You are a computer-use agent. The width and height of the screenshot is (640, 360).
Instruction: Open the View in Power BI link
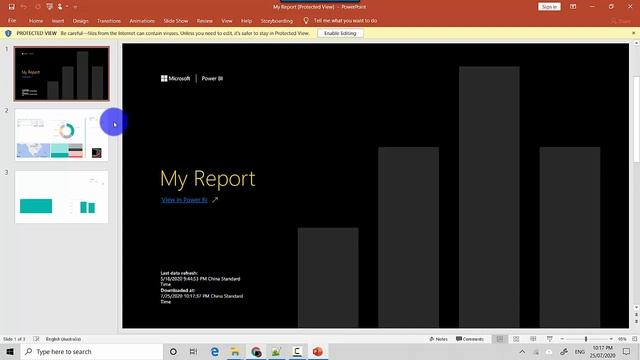(x=184, y=200)
